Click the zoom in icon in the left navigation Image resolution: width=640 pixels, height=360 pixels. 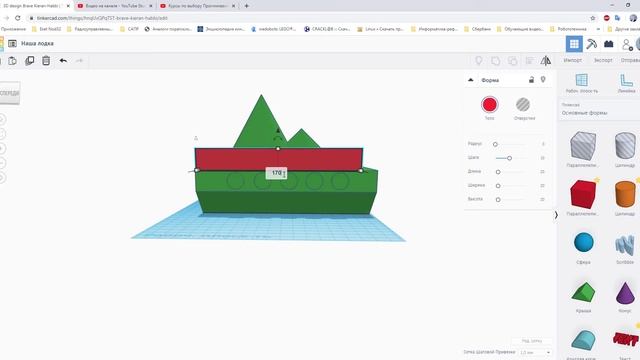pyautogui.click(x=2, y=148)
